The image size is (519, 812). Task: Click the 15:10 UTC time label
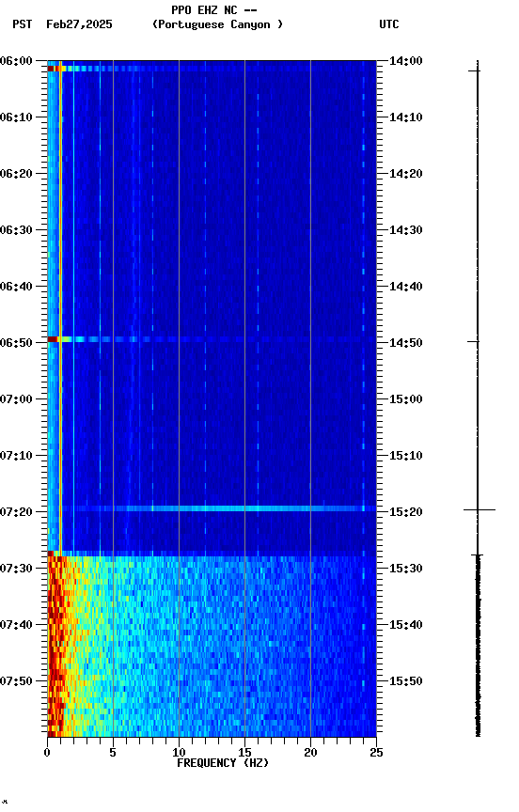[406, 456]
